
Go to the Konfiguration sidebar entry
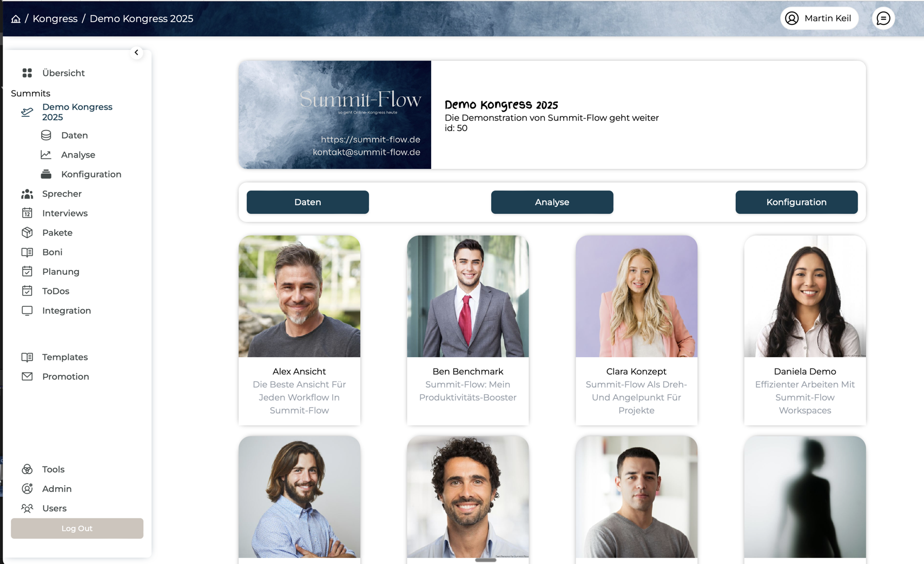tap(91, 174)
